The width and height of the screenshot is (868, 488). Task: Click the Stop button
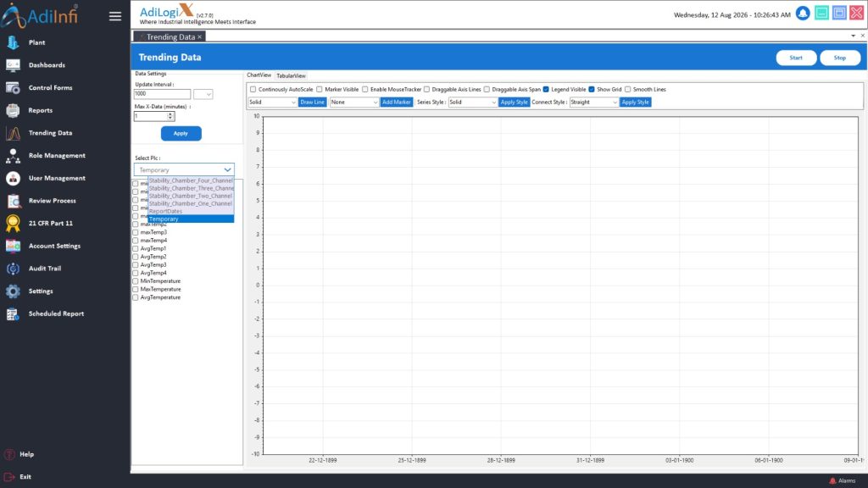point(840,58)
